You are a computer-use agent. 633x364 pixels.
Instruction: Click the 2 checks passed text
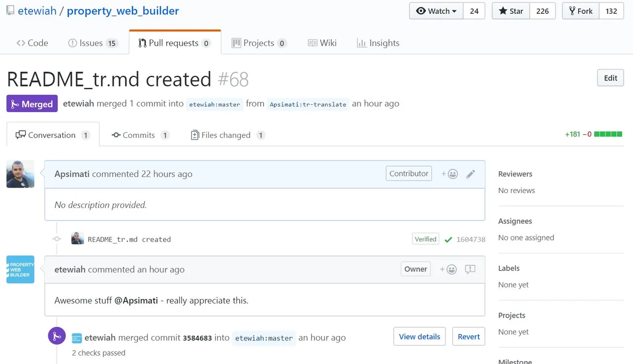coord(98,353)
